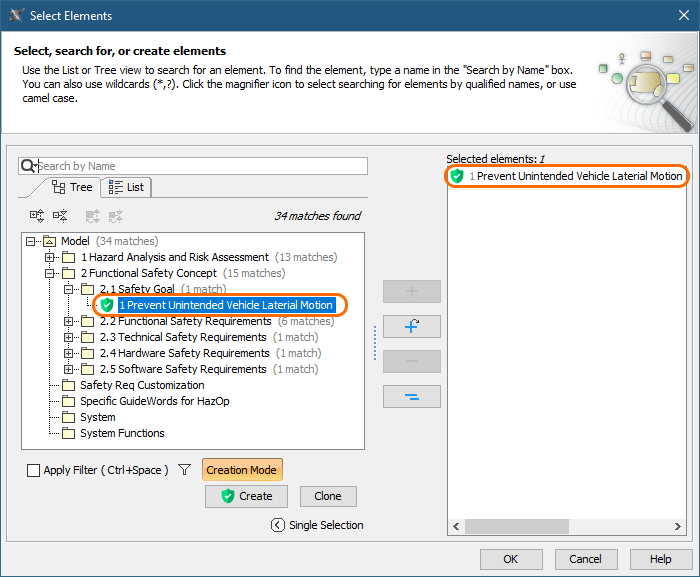
Task: Focus the Search by Name field
Action: [193, 166]
